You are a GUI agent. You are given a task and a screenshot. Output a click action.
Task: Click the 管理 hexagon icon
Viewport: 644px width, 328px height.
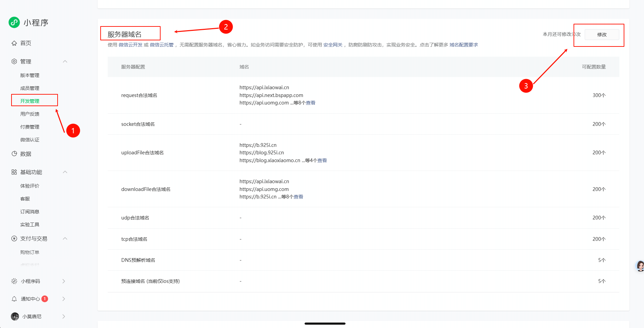tap(14, 61)
